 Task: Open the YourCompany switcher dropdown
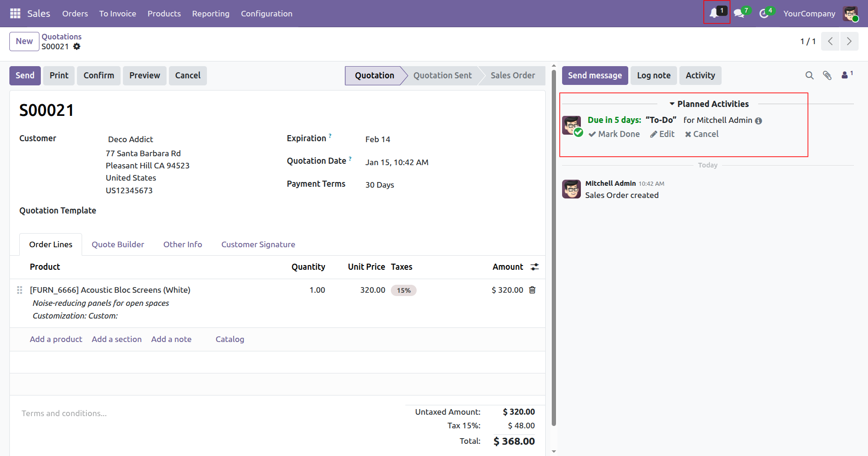click(809, 14)
